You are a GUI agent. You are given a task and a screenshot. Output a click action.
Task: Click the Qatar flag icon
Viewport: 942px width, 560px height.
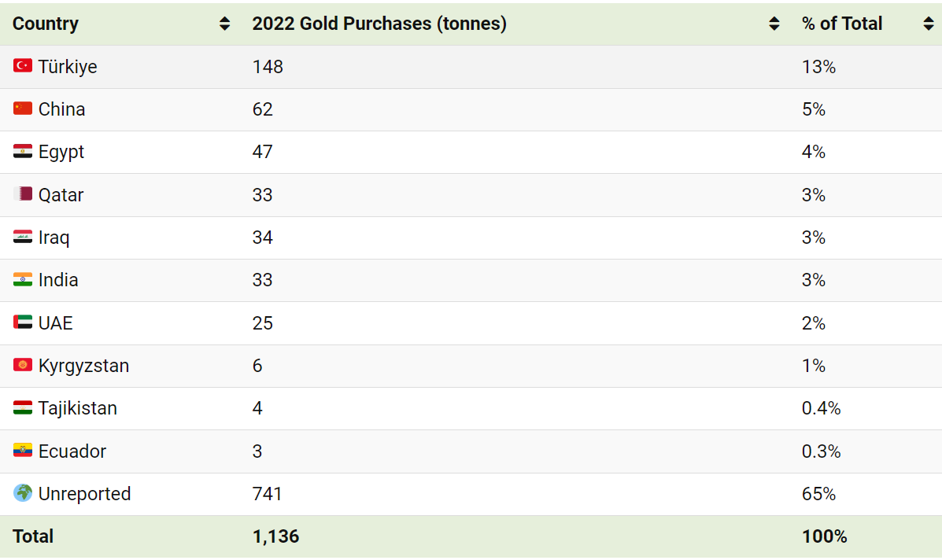point(23,194)
